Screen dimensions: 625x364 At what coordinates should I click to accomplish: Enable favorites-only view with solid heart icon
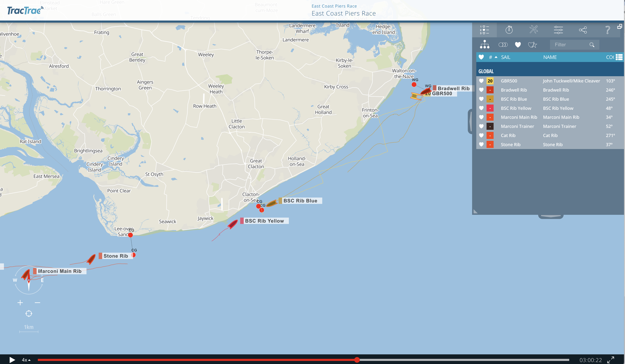point(518,45)
